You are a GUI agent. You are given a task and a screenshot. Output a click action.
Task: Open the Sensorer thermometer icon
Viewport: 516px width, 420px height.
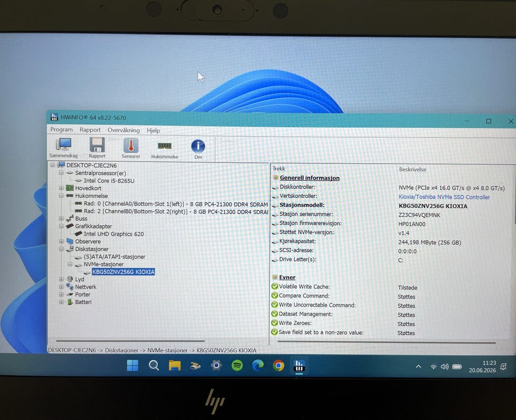coord(131,149)
